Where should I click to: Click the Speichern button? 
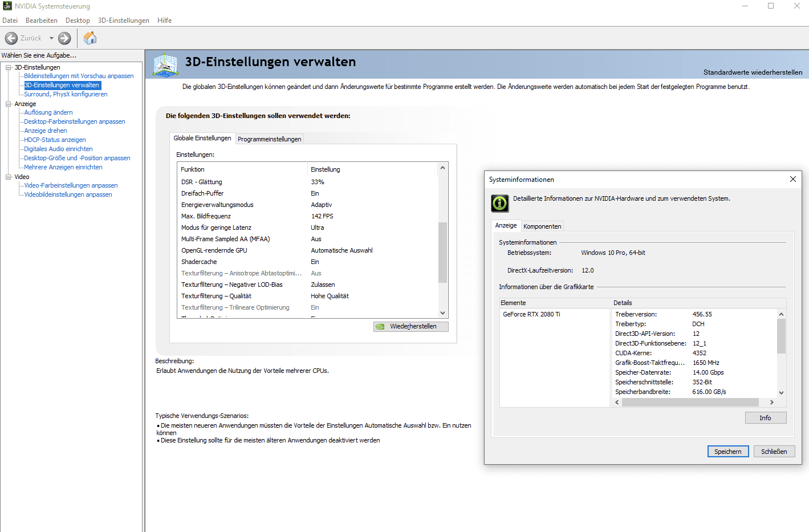(728, 452)
